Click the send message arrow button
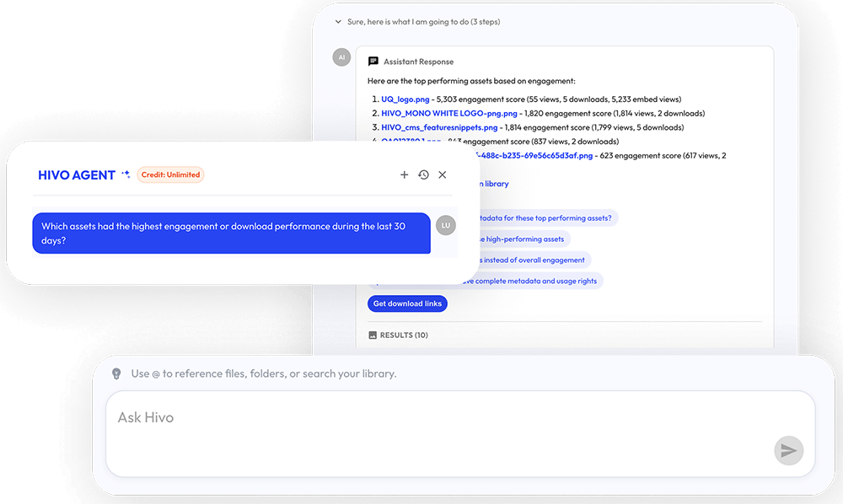843x504 pixels. pyautogui.click(x=789, y=450)
